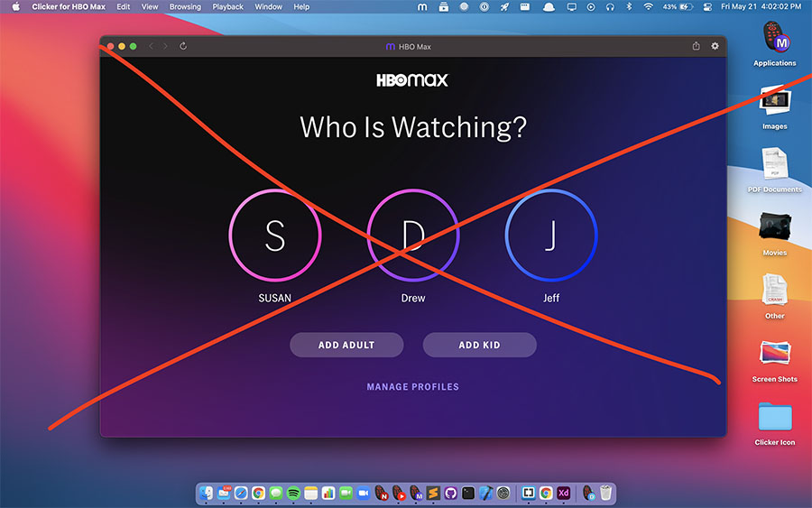Screen dimensions: 812x508
Task: Go forward using the title bar arrow
Action: click(x=165, y=46)
